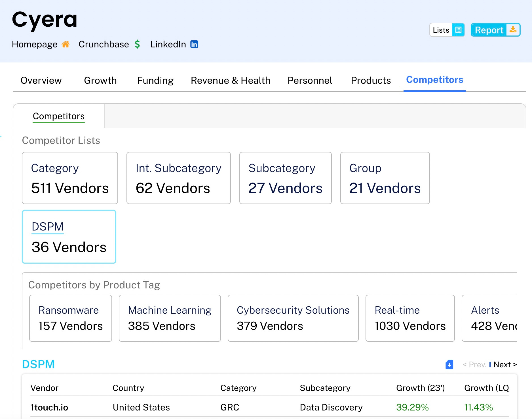The width and height of the screenshot is (532, 419).
Task: Select the DSPM 36 Vendors card
Action: tap(69, 237)
